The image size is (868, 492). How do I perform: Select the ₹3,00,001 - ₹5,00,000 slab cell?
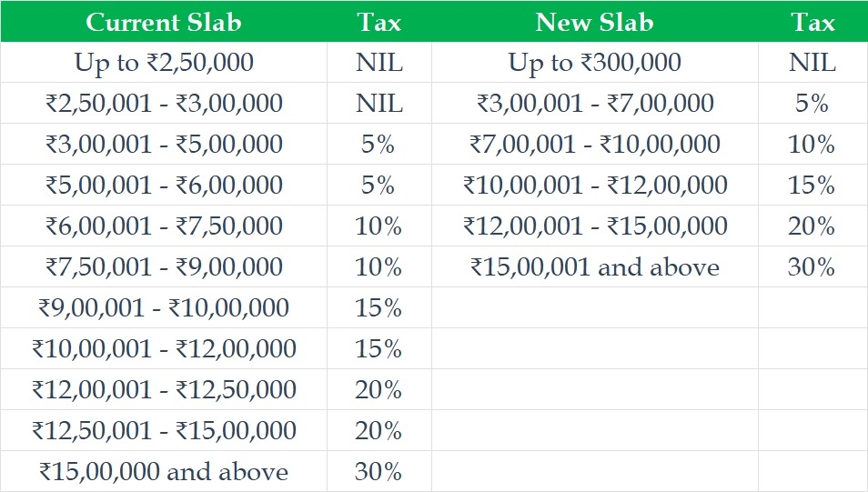164,145
